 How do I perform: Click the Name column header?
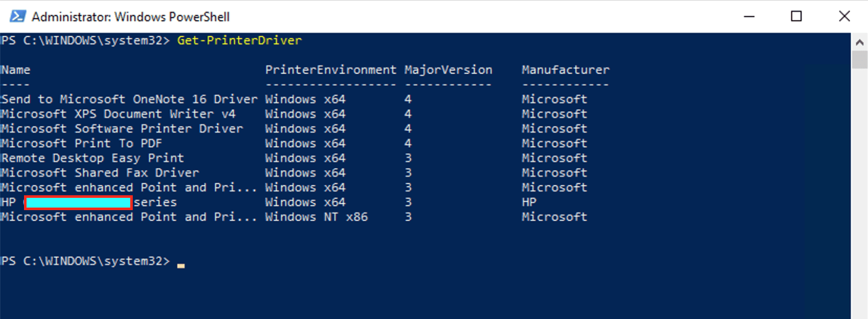(16, 70)
